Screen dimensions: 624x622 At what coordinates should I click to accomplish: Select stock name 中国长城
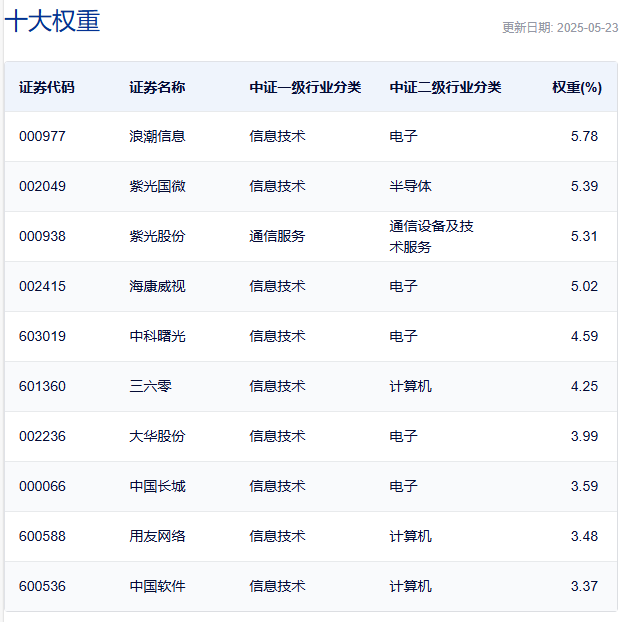[x=157, y=486]
